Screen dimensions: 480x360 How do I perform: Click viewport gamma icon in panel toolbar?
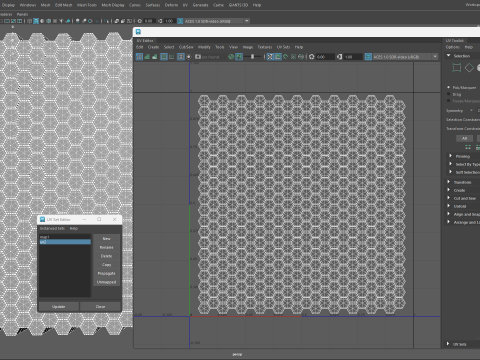pyautogui.click(x=160, y=21)
